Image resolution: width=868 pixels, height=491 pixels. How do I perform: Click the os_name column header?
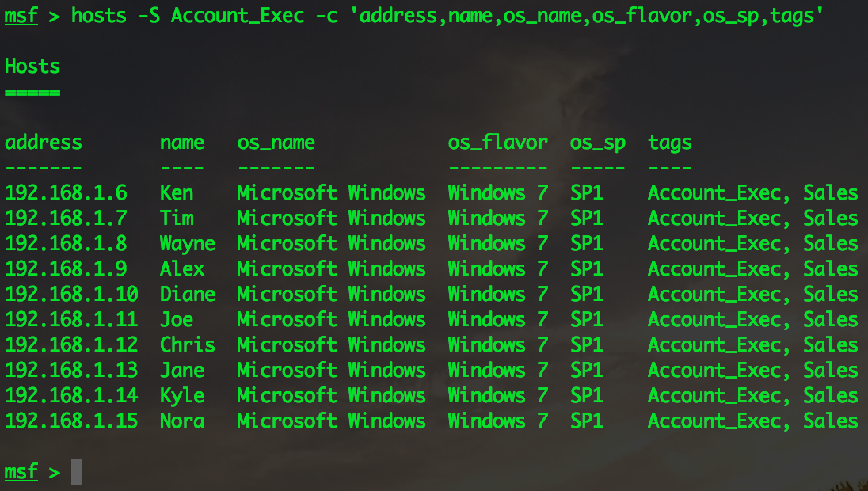pos(276,143)
